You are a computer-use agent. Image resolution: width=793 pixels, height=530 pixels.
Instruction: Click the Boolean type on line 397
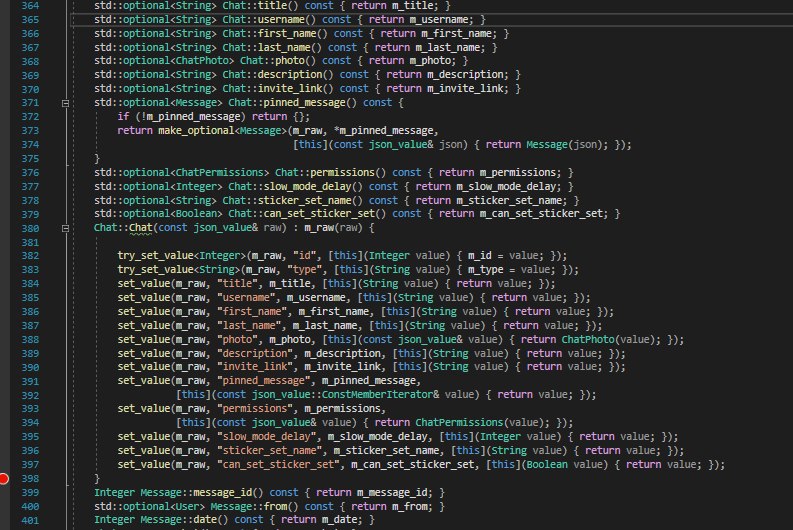547,464
